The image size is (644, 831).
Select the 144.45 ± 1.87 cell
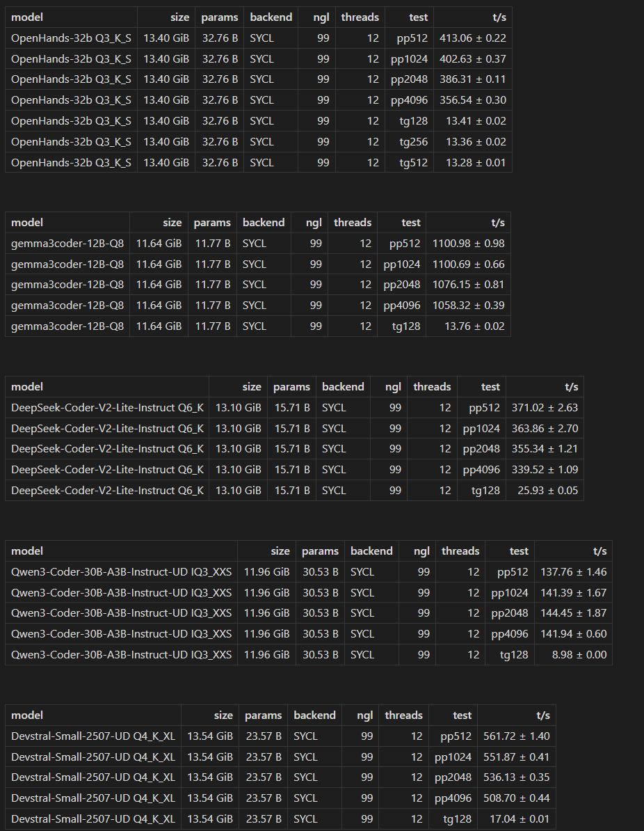(x=573, y=613)
